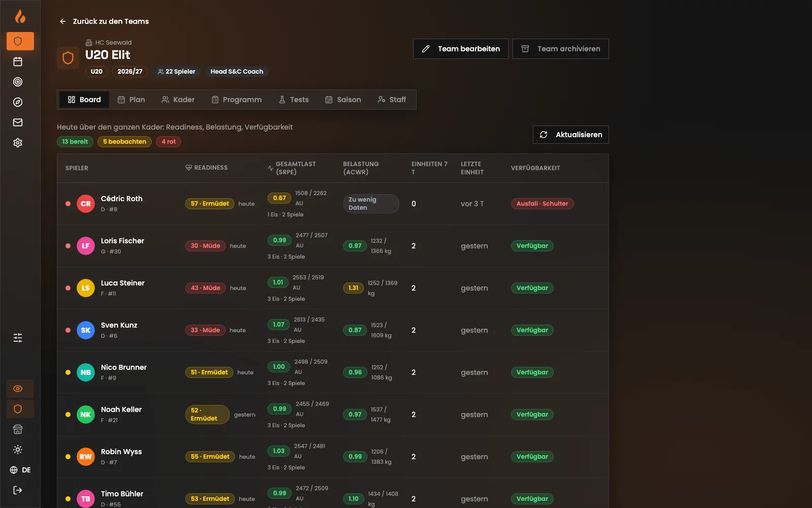This screenshot has width=812, height=508.
Task: Click the Readiness column header
Action: click(x=207, y=168)
